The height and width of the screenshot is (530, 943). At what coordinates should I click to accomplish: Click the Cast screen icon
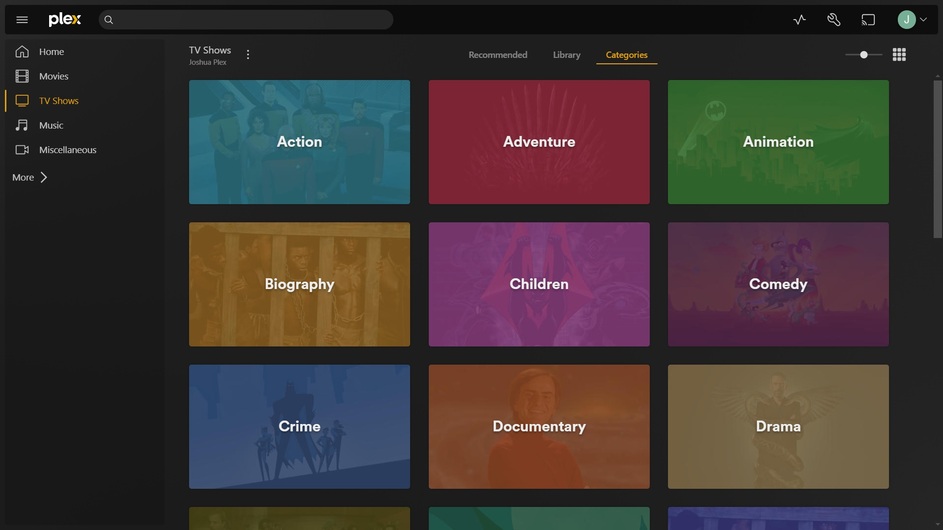coord(868,20)
